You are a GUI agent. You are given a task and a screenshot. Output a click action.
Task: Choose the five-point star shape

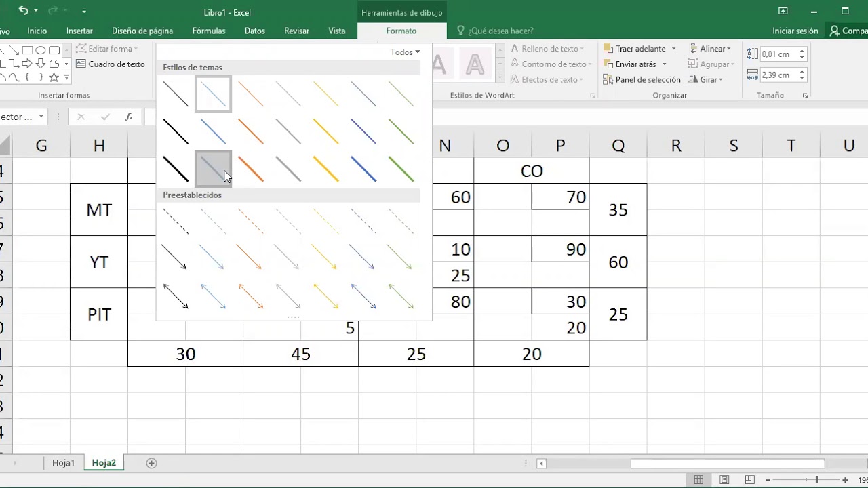[54, 77]
